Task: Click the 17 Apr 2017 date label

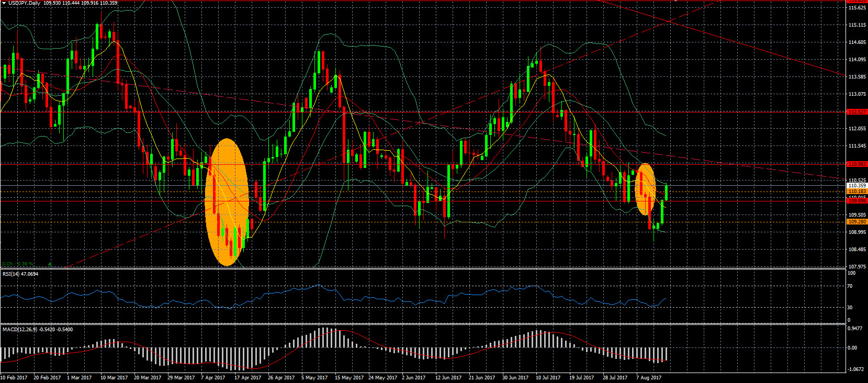Action: click(x=247, y=377)
